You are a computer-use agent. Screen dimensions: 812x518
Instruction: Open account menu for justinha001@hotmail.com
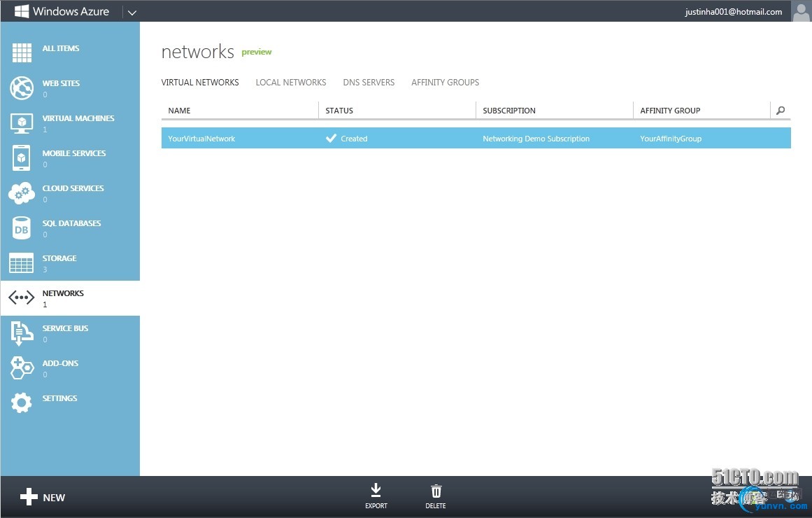coord(733,12)
